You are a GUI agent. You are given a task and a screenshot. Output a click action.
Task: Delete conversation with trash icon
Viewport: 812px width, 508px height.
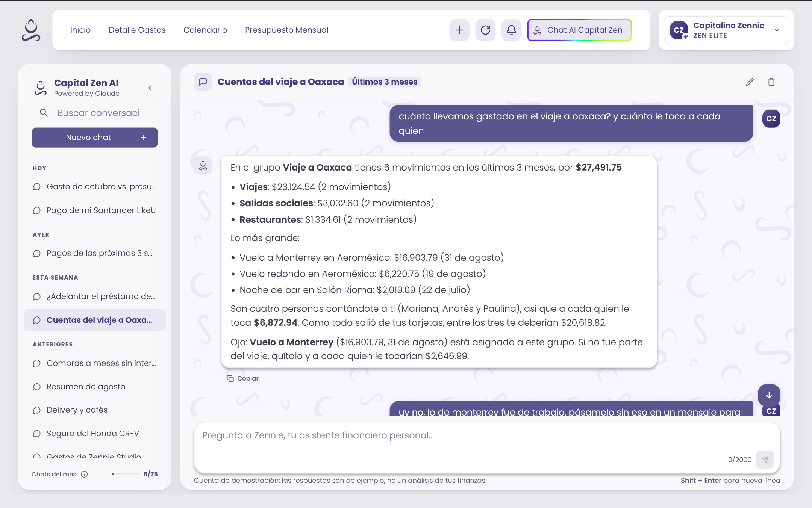click(771, 82)
